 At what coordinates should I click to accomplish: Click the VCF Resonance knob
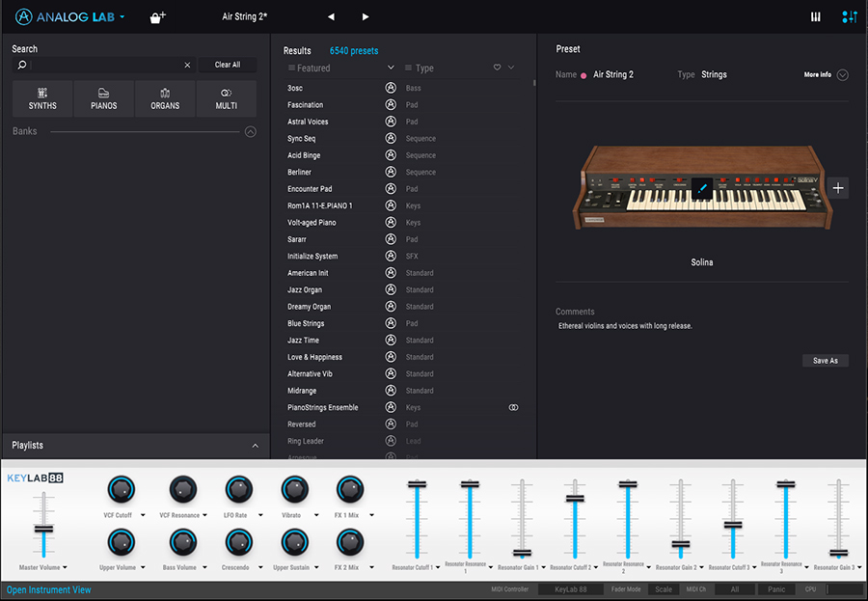[182, 489]
